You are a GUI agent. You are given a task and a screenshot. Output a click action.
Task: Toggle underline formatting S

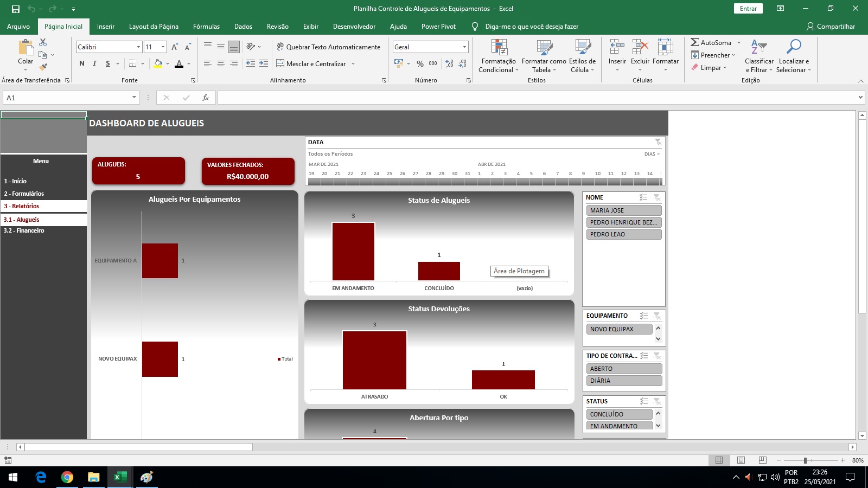click(108, 63)
